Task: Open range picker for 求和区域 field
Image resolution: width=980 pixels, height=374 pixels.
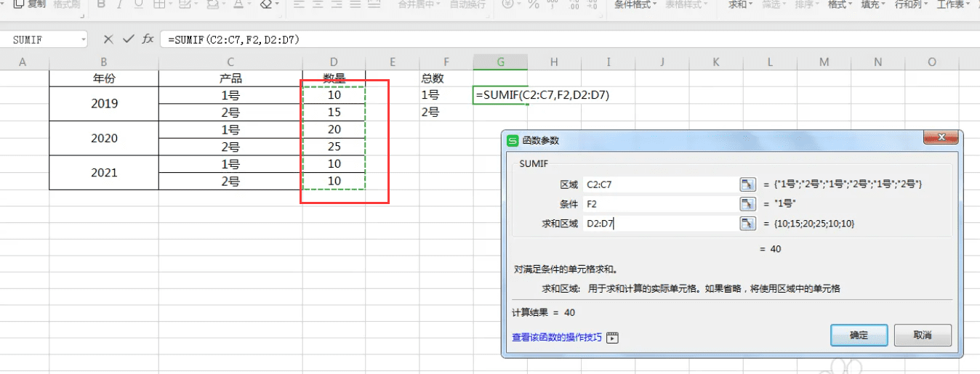Action: (748, 224)
